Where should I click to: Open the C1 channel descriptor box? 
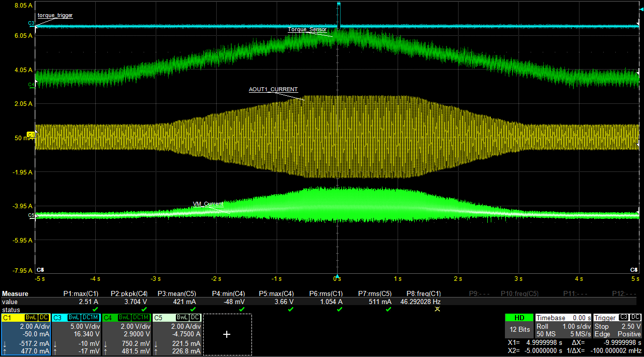[25, 333]
